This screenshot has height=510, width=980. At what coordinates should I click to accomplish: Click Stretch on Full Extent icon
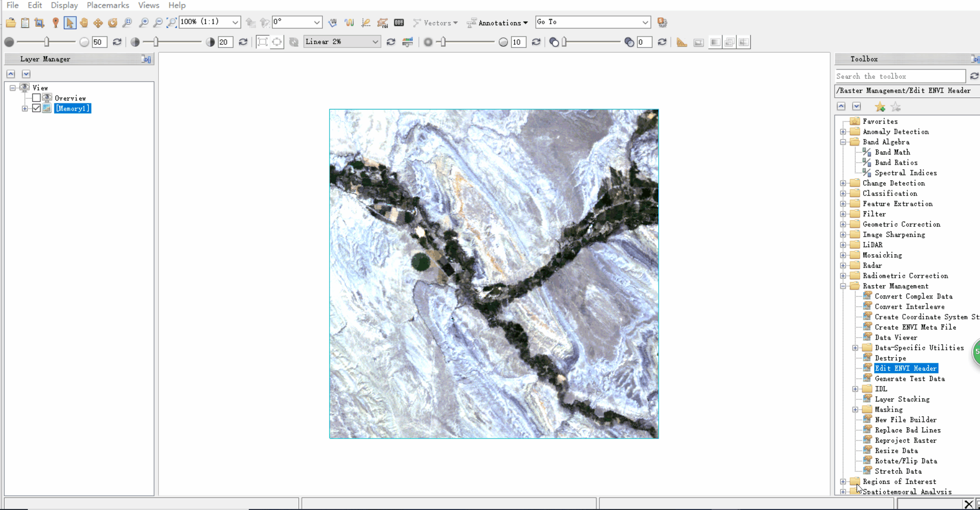[x=263, y=42]
